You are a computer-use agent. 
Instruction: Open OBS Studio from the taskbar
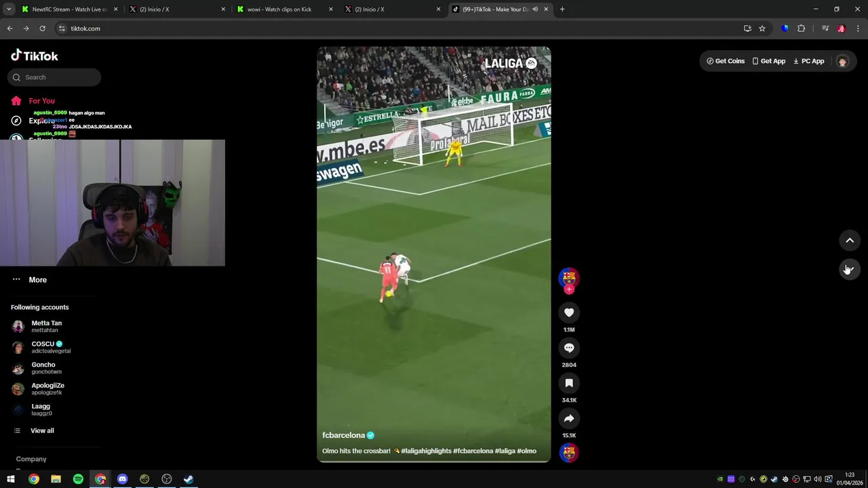click(166, 479)
